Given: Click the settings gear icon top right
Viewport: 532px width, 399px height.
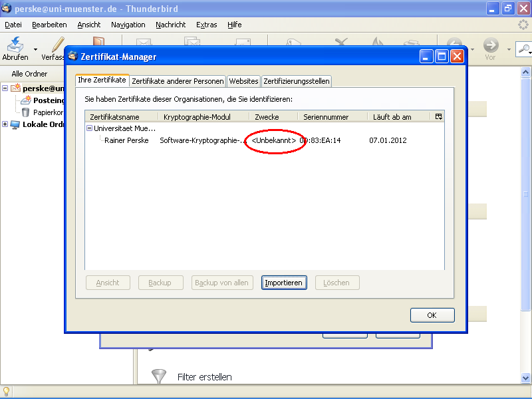Looking at the screenshot, I should pyautogui.click(x=523, y=25).
